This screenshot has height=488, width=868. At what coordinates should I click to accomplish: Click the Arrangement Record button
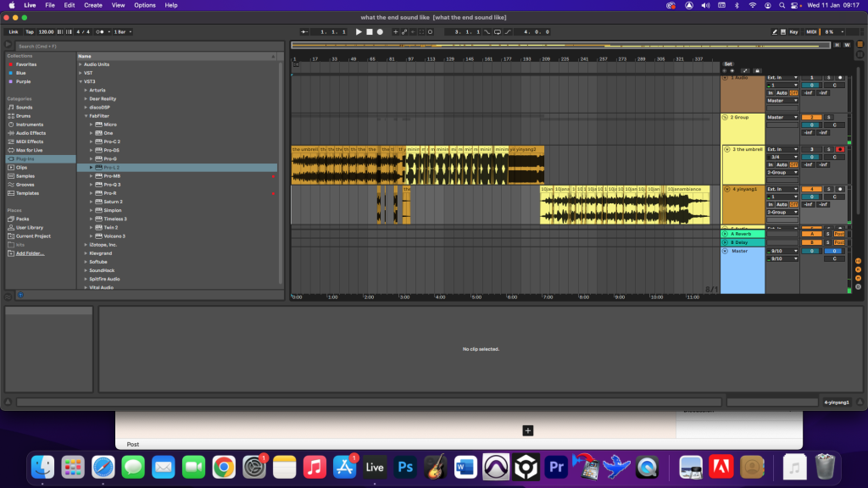pyautogui.click(x=379, y=31)
